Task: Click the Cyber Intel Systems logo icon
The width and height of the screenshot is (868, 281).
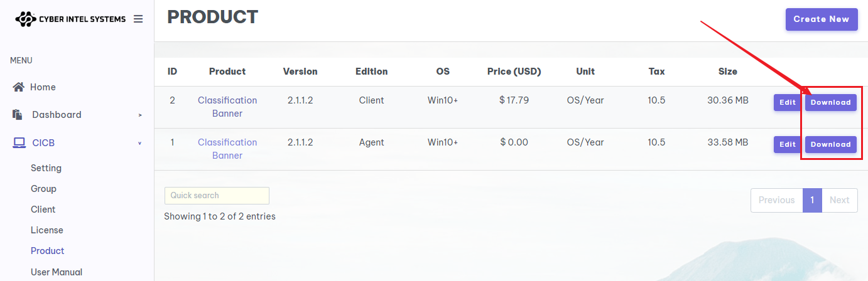Action: (x=26, y=19)
